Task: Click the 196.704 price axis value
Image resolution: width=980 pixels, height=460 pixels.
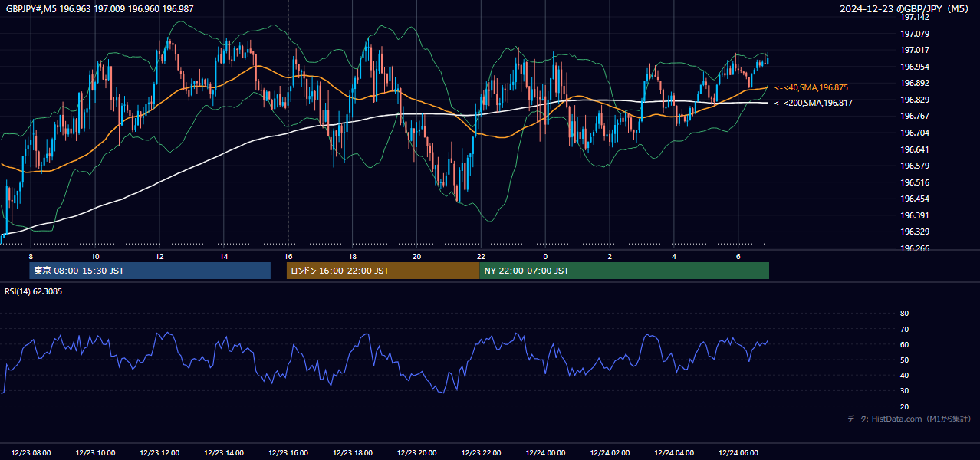Action: point(915,133)
